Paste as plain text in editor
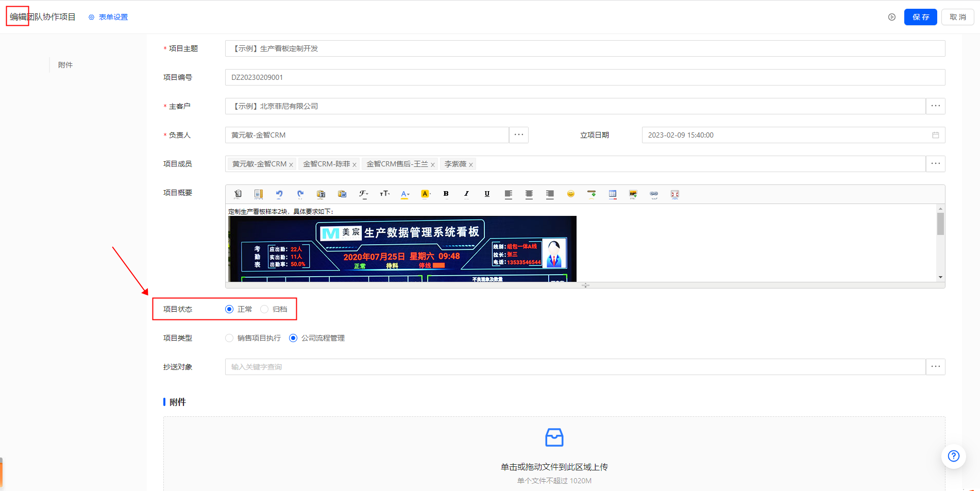Screen dimensions: 980x491 click(321, 194)
